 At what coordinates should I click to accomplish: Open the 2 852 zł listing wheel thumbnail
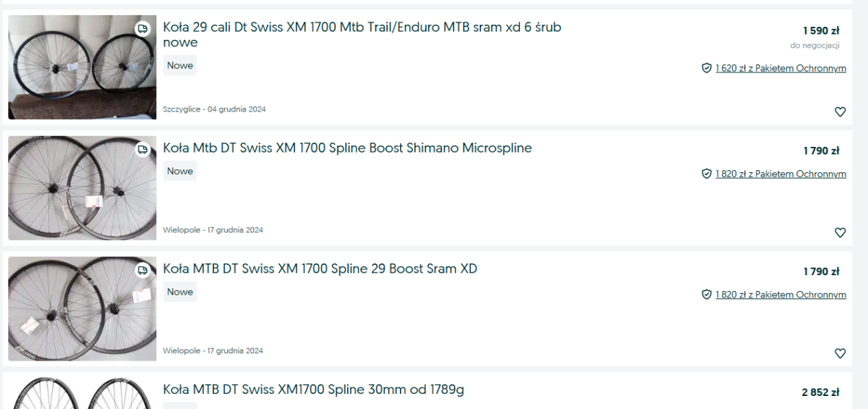pyautogui.click(x=82, y=393)
